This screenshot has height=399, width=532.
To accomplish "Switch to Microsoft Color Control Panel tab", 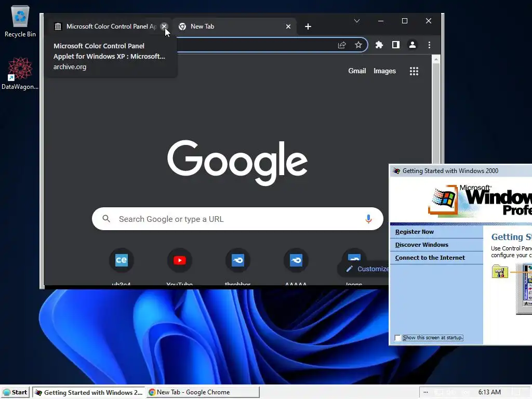I will coord(108,26).
